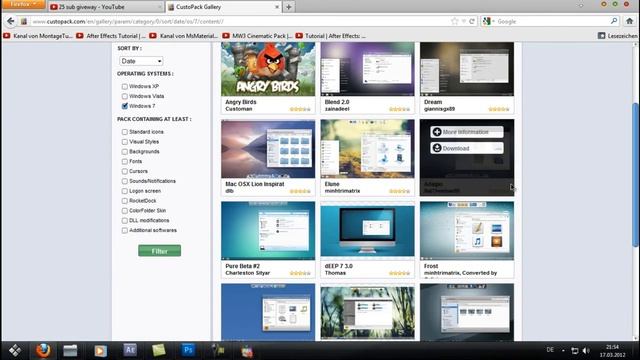The height and width of the screenshot is (360, 640).
Task: Check the Windows Vista checkbox
Action: (x=124, y=96)
